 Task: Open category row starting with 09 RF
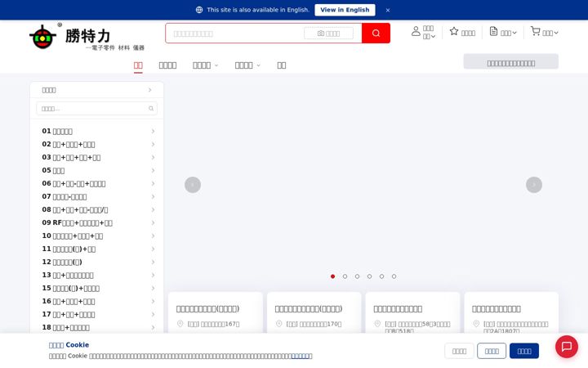tap(98, 222)
